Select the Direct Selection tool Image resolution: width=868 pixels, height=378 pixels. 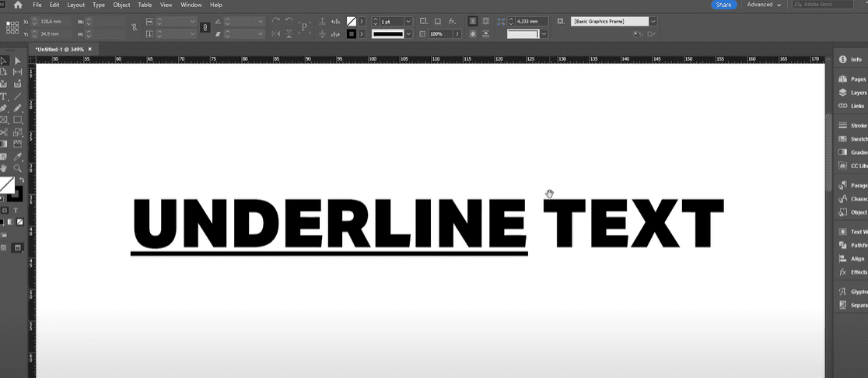17,61
